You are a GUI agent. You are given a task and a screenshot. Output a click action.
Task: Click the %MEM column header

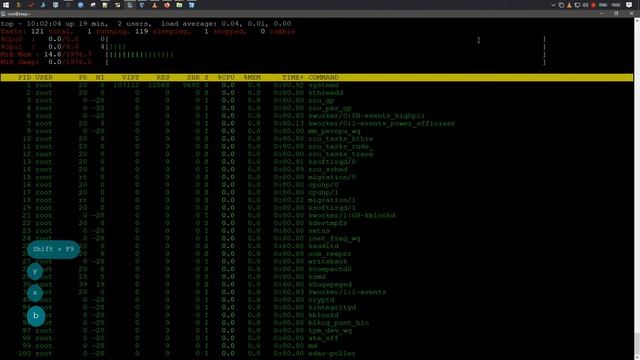(252, 77)
